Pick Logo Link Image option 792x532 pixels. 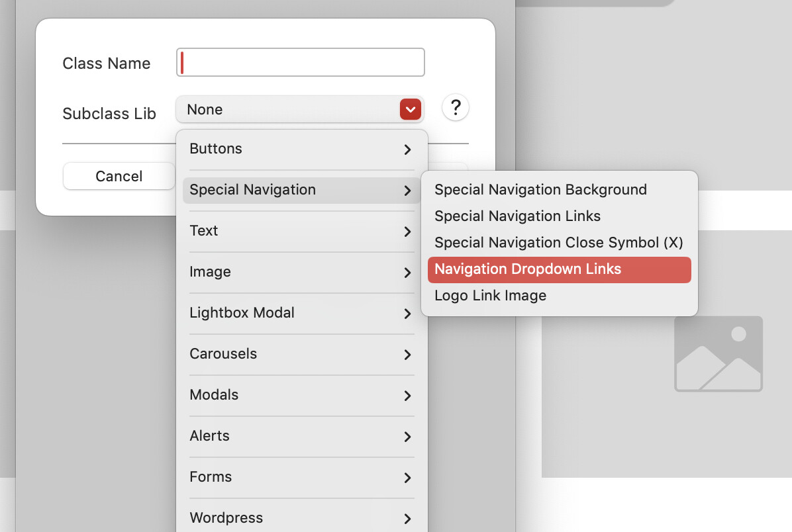[x=490, y=296]
